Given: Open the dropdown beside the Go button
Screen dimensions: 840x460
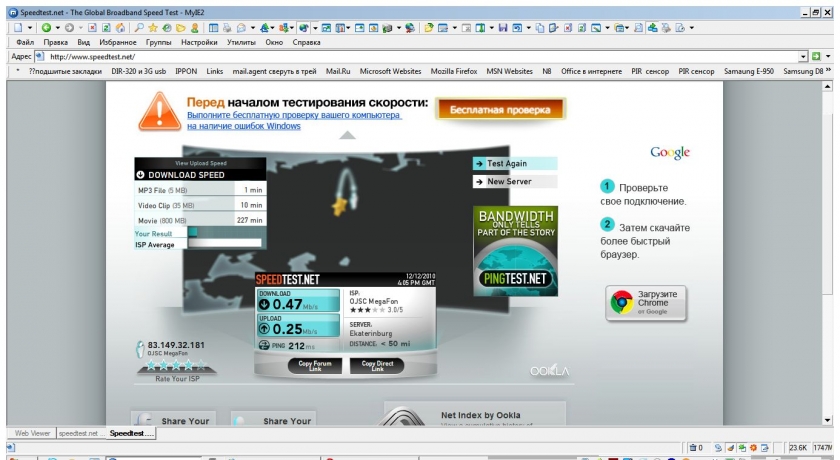Looking at the screenshot, I should coord(828,56).
